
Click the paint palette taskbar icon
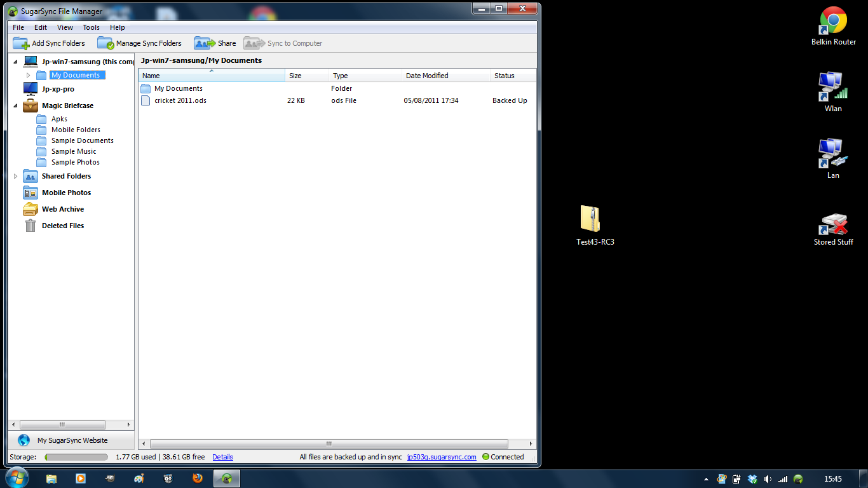[x=139, y=478]
